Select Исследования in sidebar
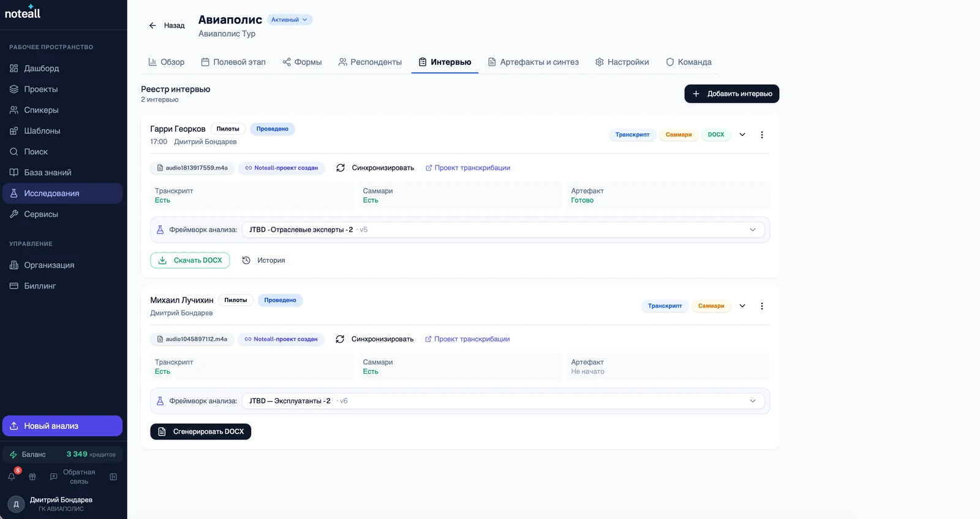The height and width of the screenshot is (519, 980). [62, 193]
